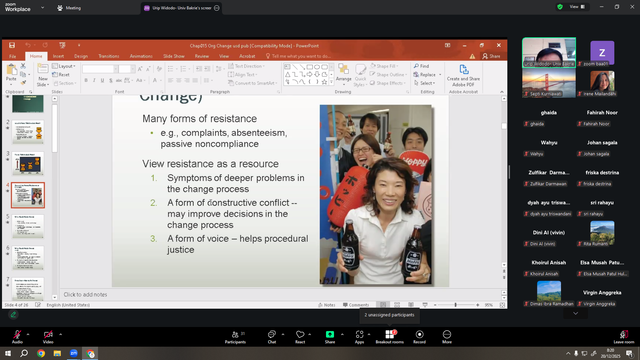The height and width of the screenshot is (360, 640).
Task: Open File Explorer from the taskbar
Action: tap(57, 353)
